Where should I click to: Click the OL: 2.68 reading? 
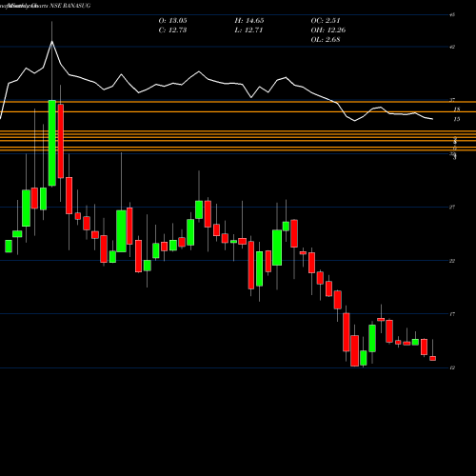[x=326, y=40]
